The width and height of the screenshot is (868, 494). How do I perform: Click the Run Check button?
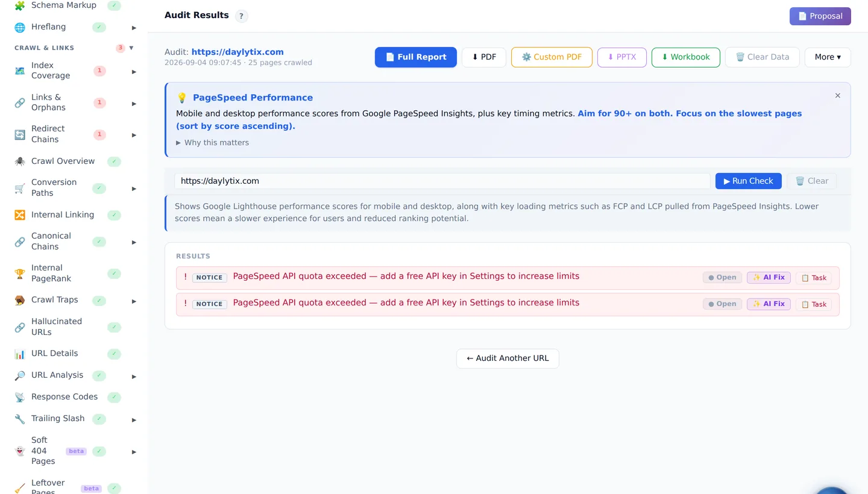[x=749, y=181]
